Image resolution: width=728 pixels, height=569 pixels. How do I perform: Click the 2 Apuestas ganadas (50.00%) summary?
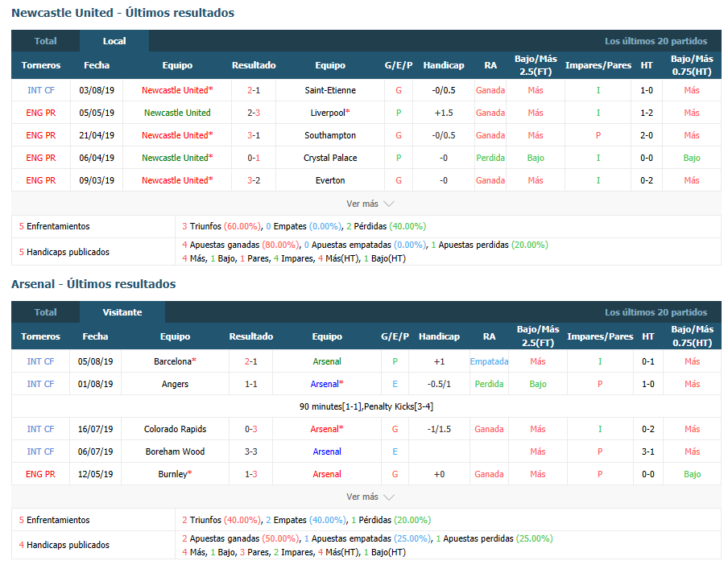point(241,538)
